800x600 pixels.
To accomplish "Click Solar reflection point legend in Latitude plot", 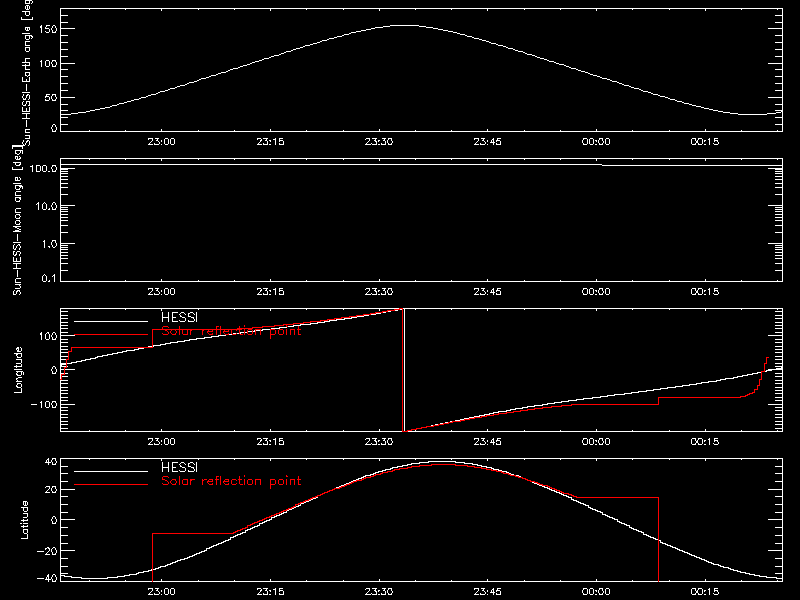I will click(x=231, y=481).
